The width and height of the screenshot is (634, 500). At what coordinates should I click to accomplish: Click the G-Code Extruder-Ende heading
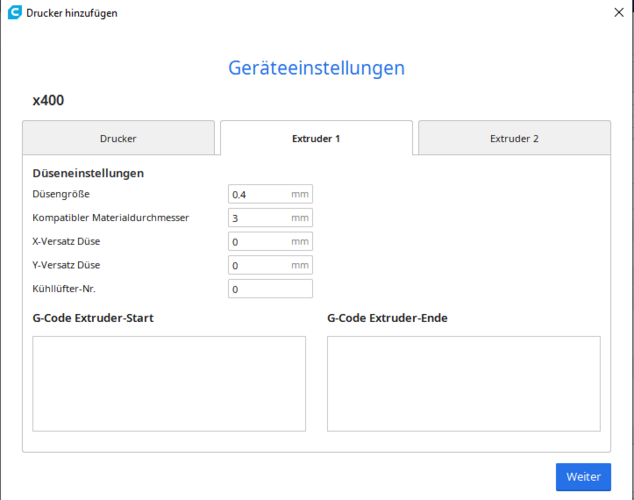(x=387, y=319)
